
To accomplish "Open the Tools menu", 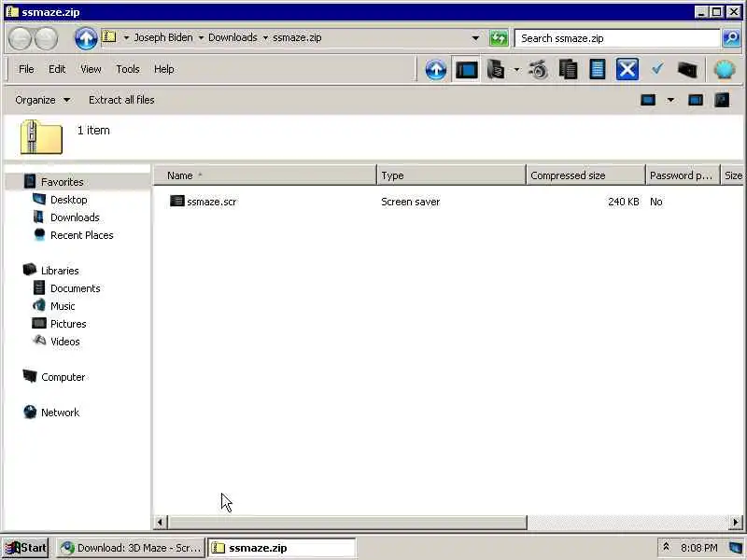I will (x=128, y=69).
